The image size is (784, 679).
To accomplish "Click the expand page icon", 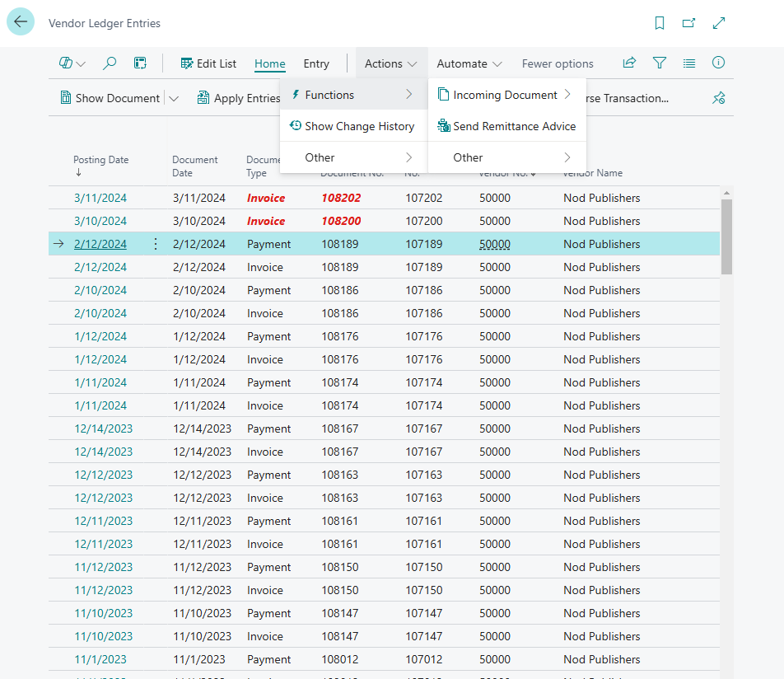I will (x=719, y=23).
